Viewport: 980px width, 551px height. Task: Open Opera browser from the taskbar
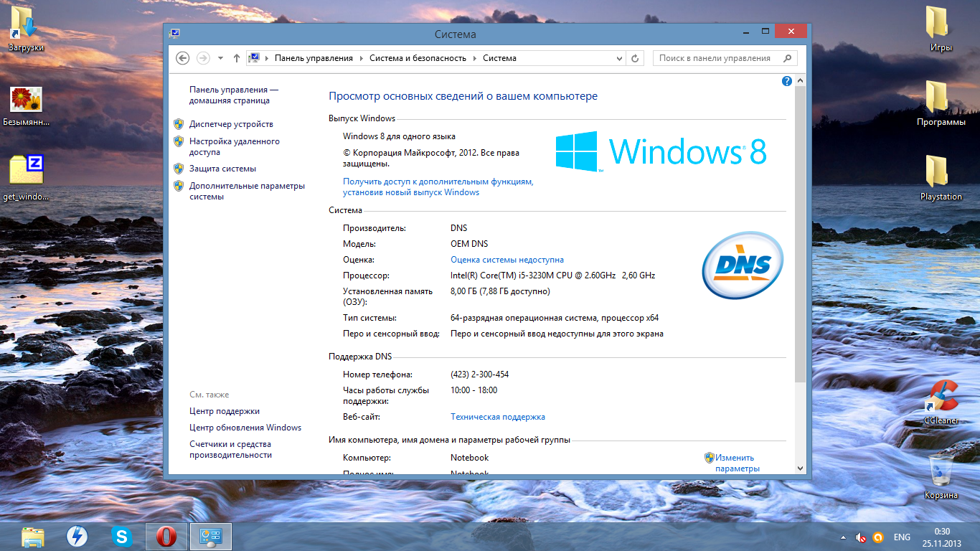coord(166,537)
